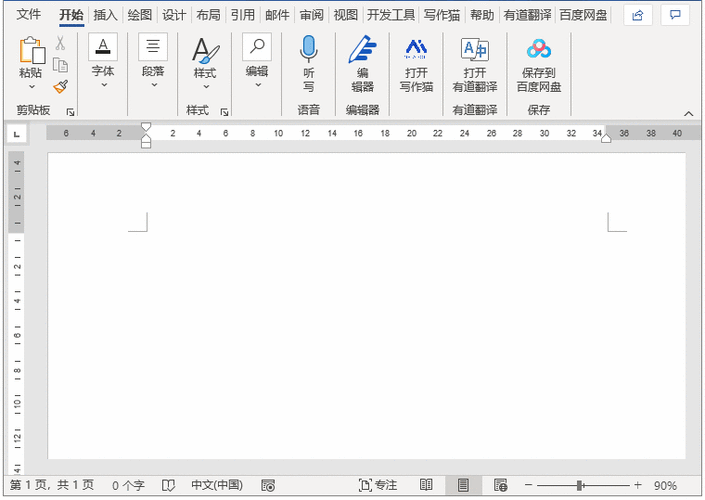This screenshot has width=705, height=500.
Task: Switch to the 视图 tab
Action: [345, 15]
